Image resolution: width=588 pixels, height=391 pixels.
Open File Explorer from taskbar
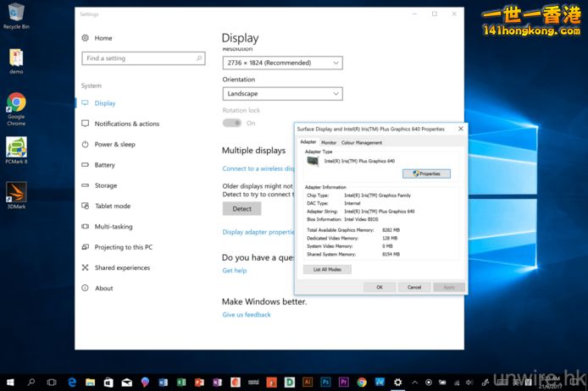[90, 382]
